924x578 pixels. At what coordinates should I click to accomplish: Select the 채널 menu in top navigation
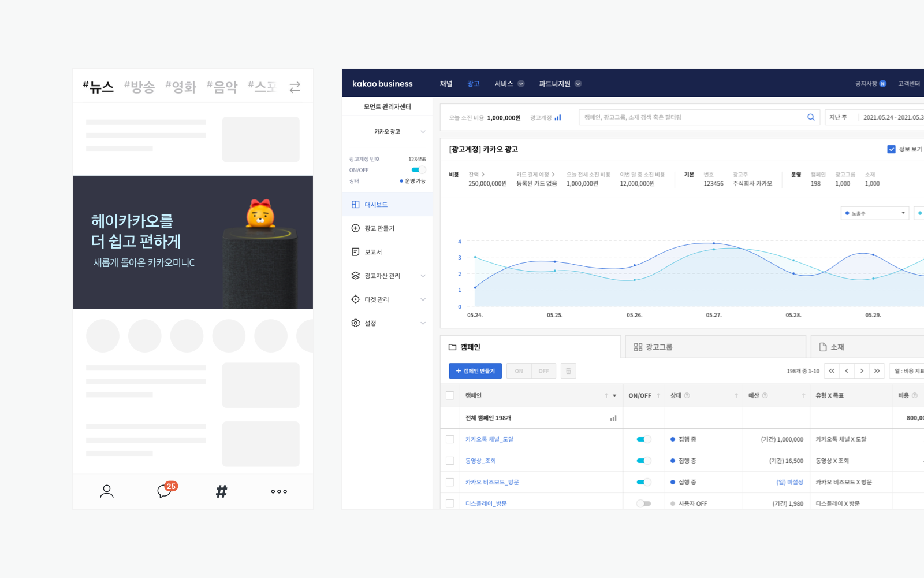click(446, 84)
